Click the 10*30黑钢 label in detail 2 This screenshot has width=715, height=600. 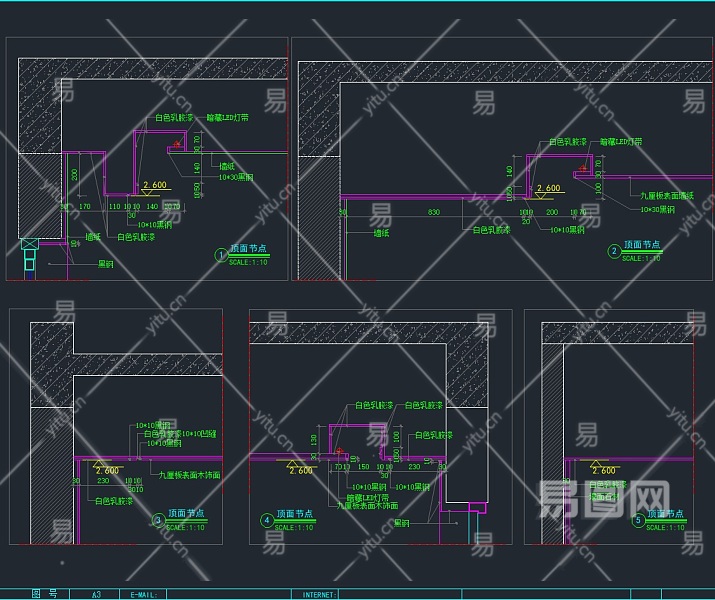pos(658,209)
